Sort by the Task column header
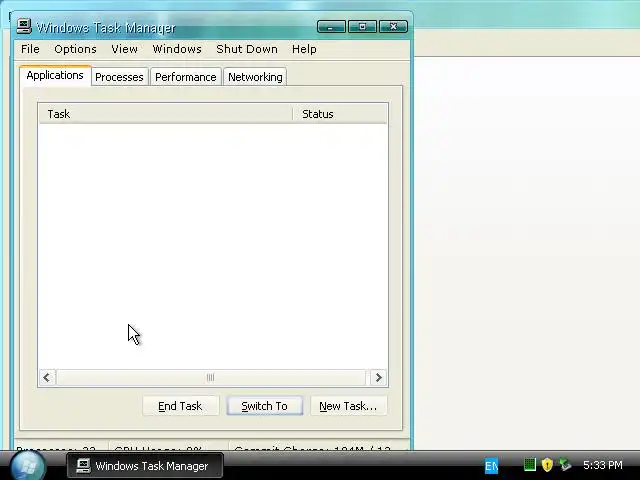The image size is (640, 480). [x=166, y=114]
